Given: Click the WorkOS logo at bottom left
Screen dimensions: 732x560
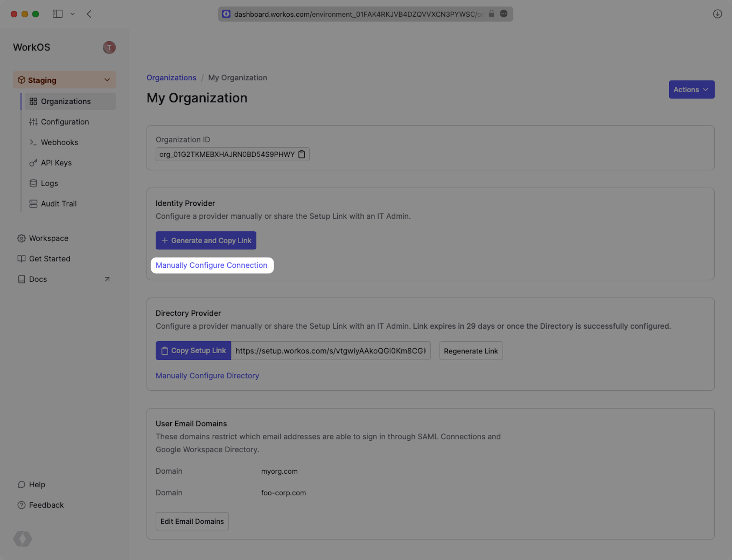Looking at the screenshot, I should pyautogui.click(x=23, y=539).
